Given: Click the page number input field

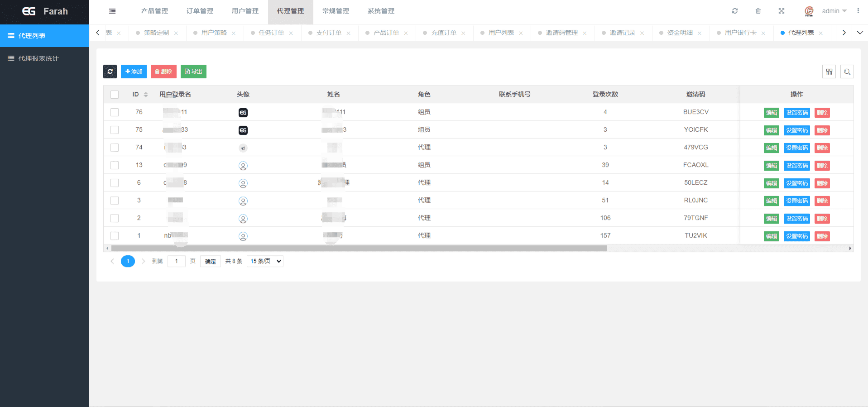Looking at the screenshot, I should tap(176, 261).
